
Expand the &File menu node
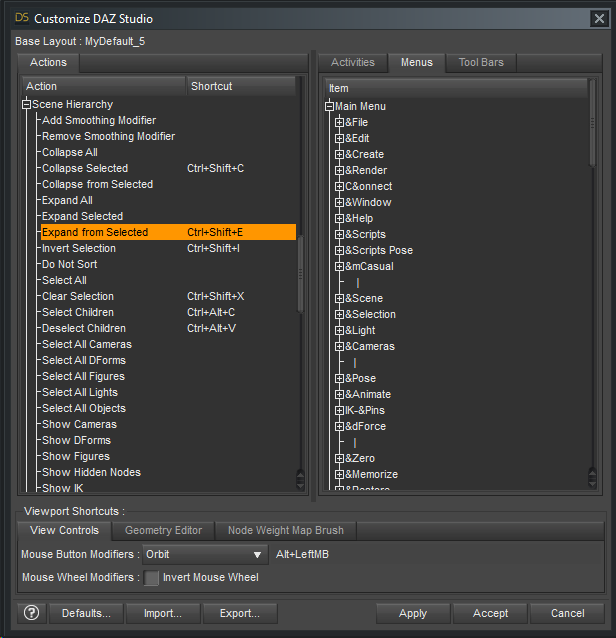339,122
